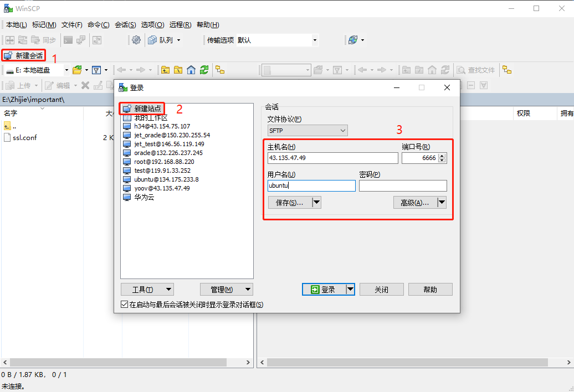Select site jet_oracle@150.230.255.54
This screenshot has height=392, width=574.
coord(172,135)
